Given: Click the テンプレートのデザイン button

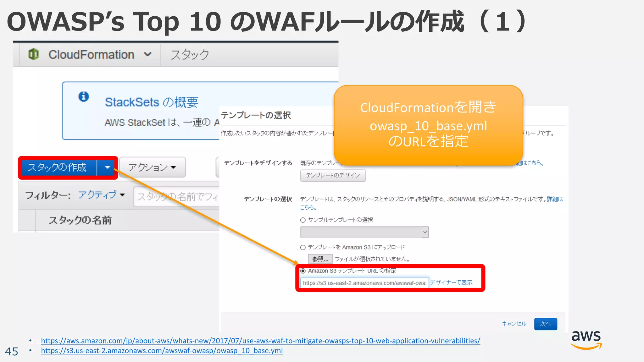Looking at the screenshot, I should pyautogui.click(x=333, y=175).
